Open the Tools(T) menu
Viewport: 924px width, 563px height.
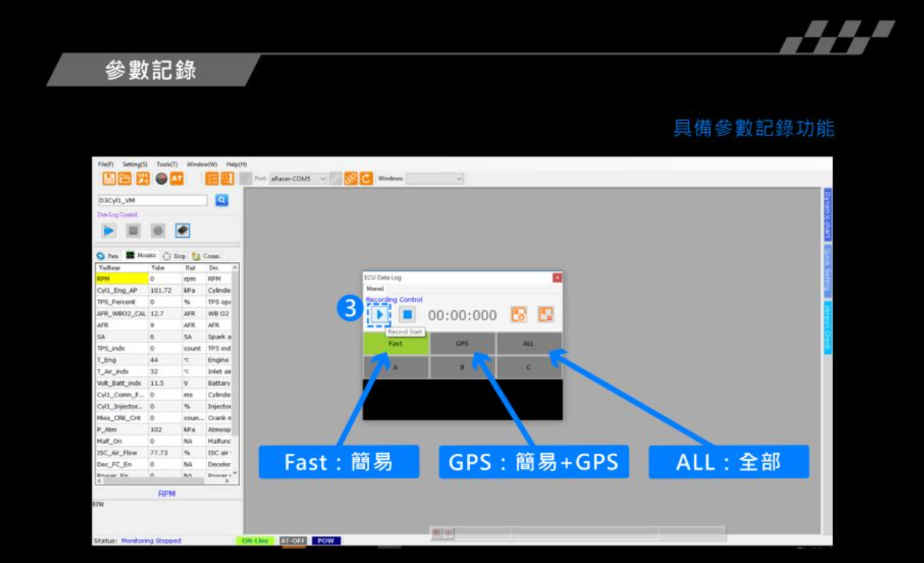pos(167,164)
